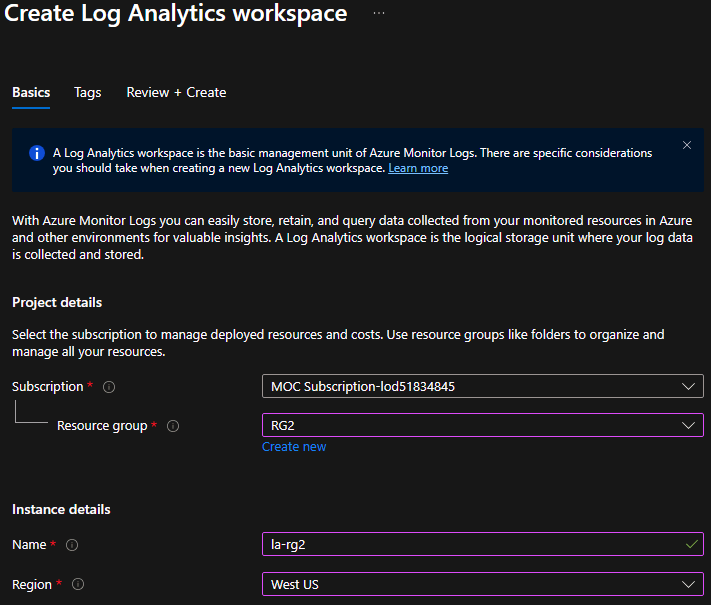The height and width of the screenshot is (605, 711).
Task: Open the Tags tab
Action: 87,92
